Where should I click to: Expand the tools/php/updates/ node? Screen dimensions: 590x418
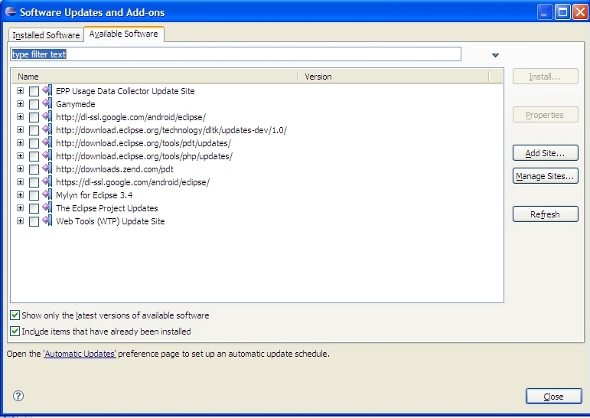point(20,156)
